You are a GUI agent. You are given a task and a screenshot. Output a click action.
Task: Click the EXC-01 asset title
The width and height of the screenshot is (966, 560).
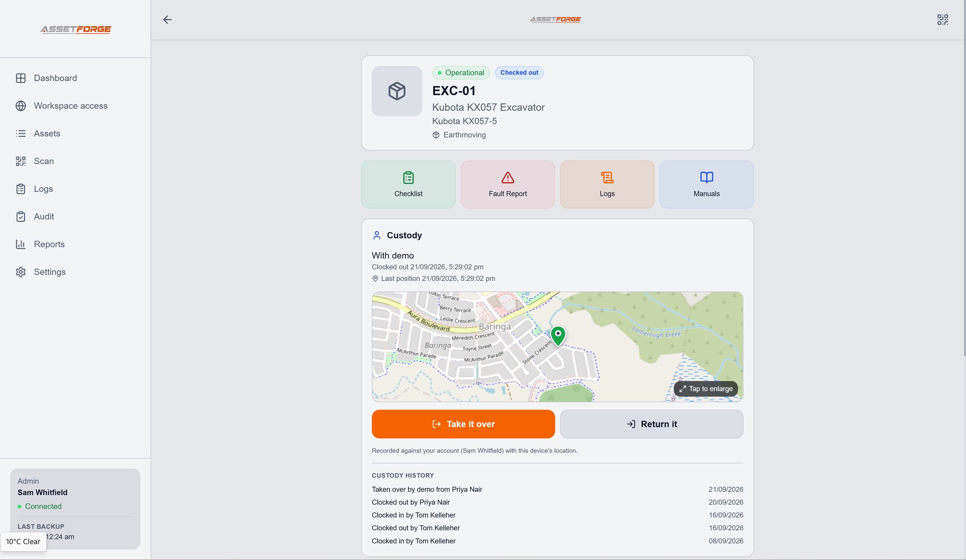coord(454,91)
